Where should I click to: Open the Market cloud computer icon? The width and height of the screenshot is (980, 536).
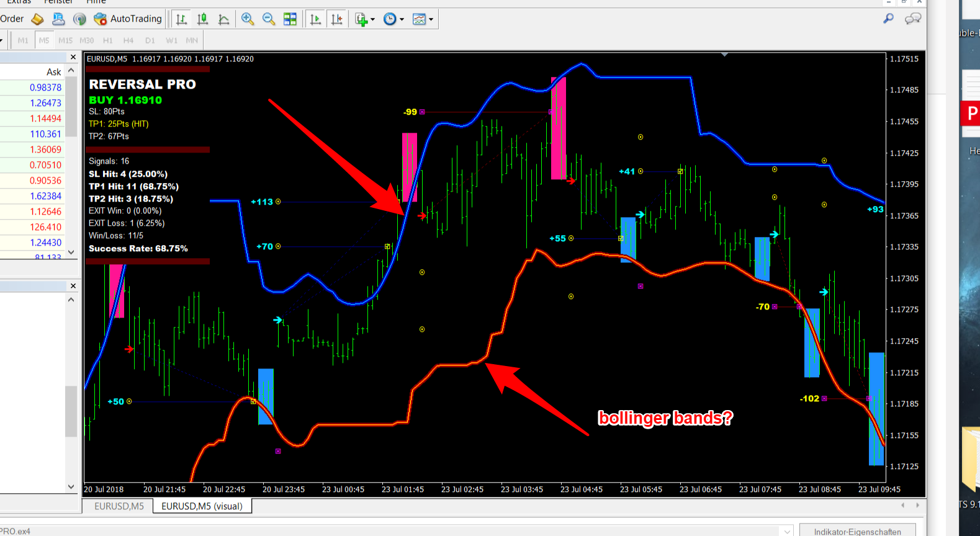pyautogui.click(x=58, y=19)
